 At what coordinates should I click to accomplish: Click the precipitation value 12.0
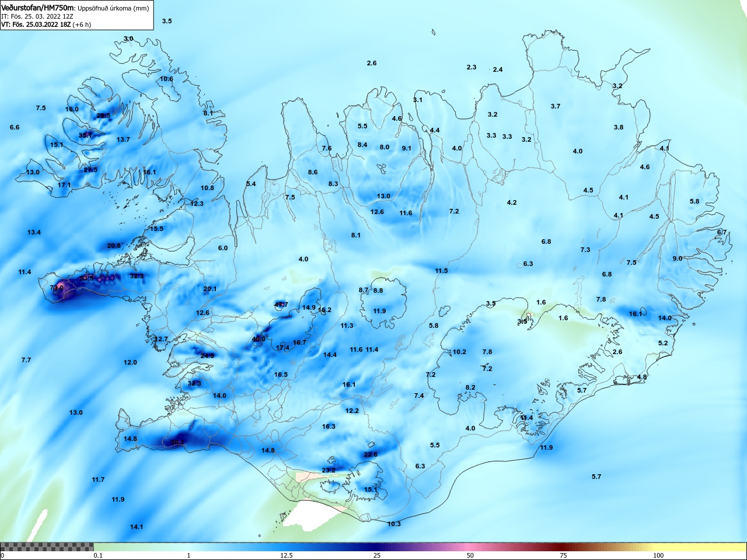[x=130, y=363]
